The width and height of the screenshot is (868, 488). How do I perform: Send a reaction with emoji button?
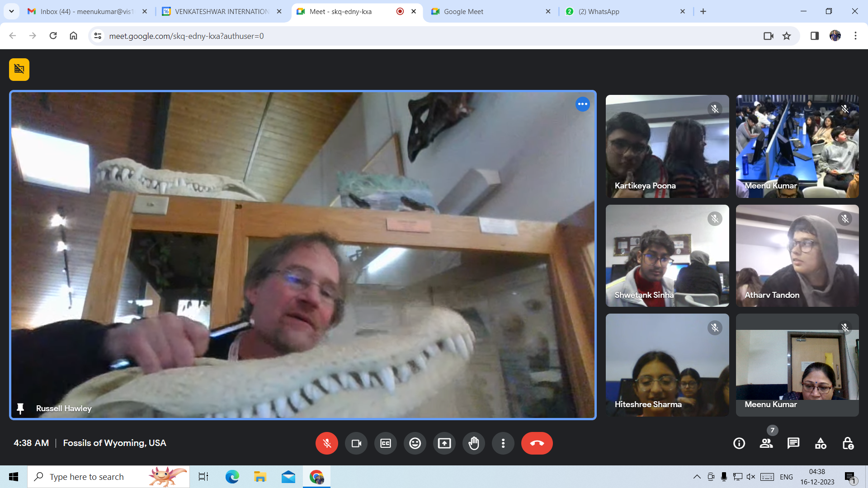click(x=415, y=443)
